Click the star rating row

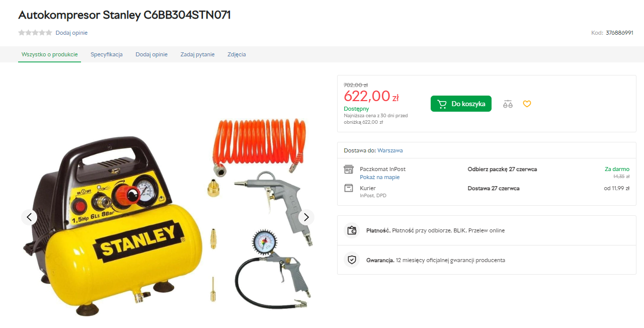35,33
